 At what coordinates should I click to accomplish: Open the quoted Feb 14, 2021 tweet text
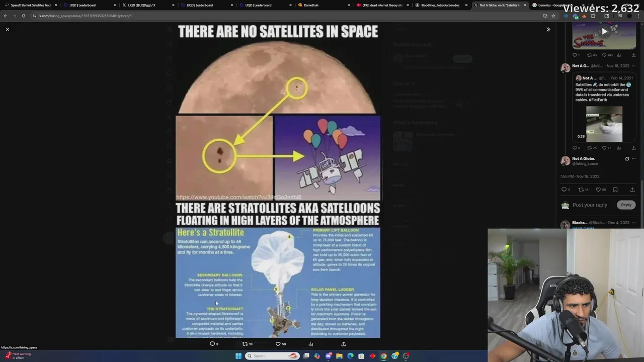tap(603, 92)
